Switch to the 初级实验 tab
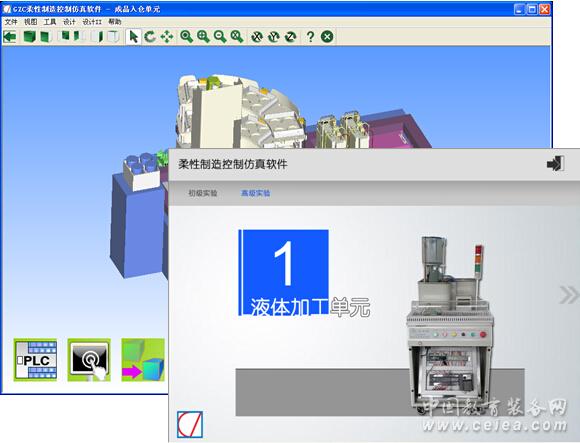Viewport: 580px width, 443px height. (x=203, y=193)
